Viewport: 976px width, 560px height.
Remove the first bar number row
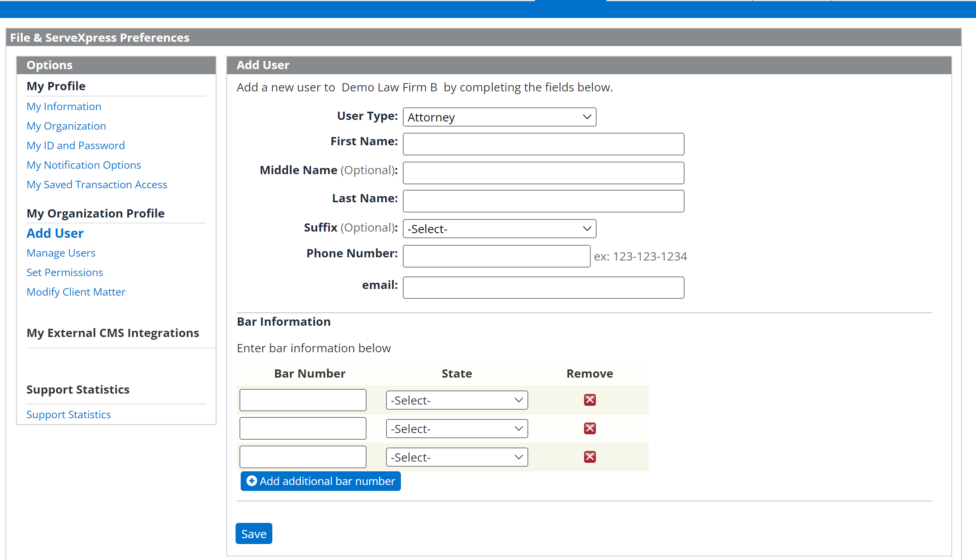[590, 400]
